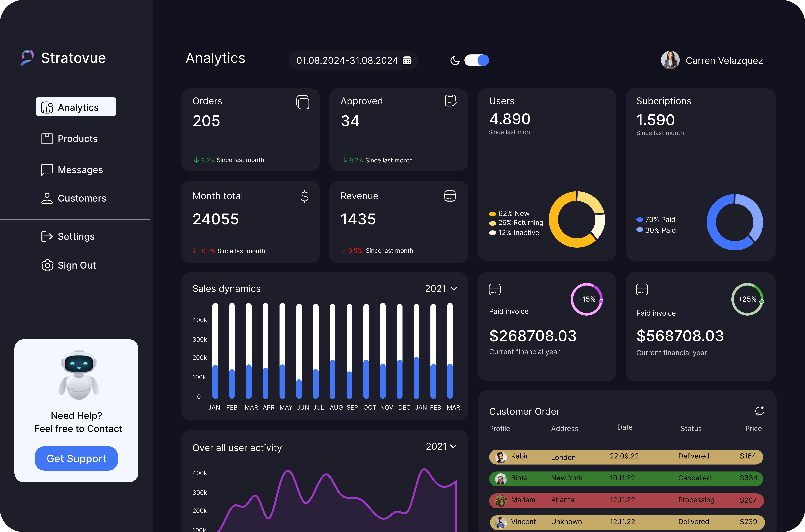Click the card icon on $568708.03 invoice

[x=642, y=289]
